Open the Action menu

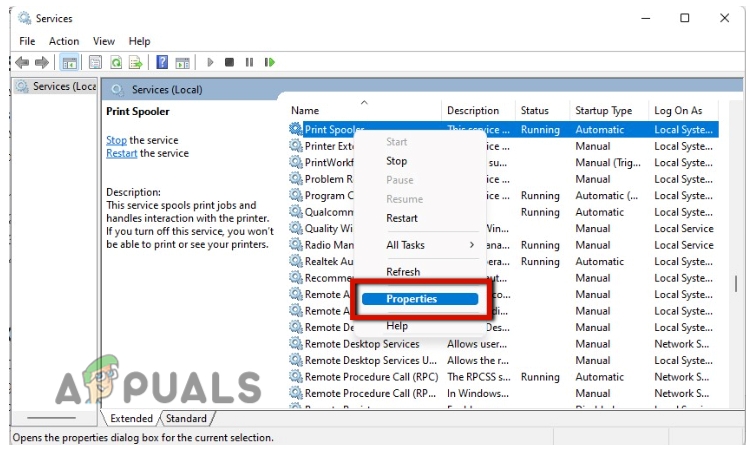tap(64, 41)
